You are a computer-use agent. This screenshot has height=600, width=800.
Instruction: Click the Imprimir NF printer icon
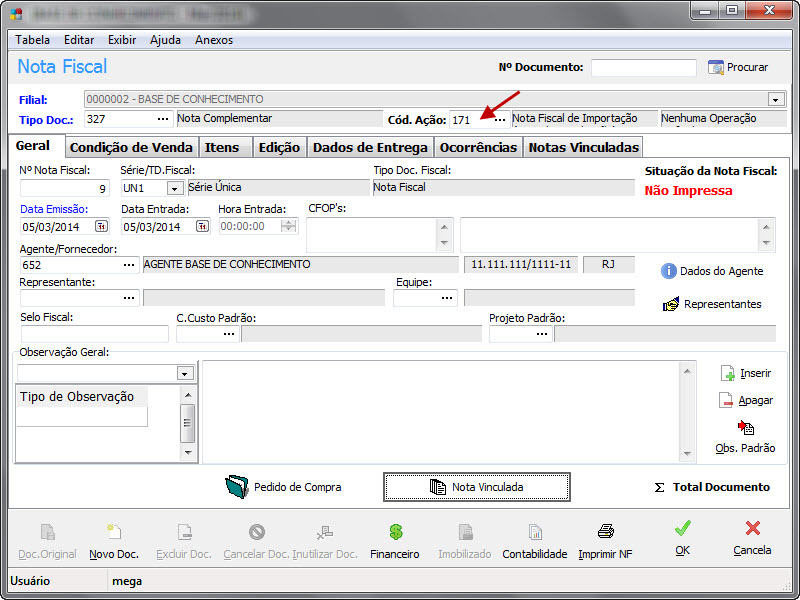pos(605,533)
